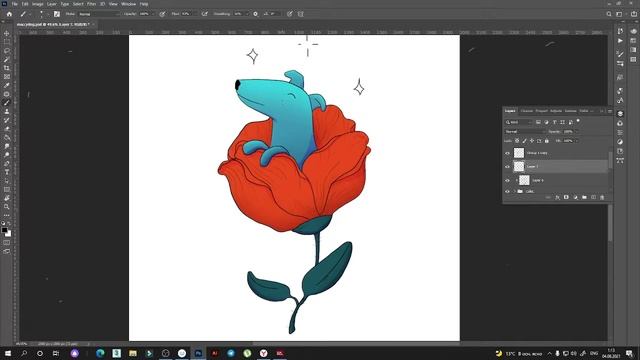The image size is (640, 360).
Task: Open the File menu
Action: click(14, 4)
